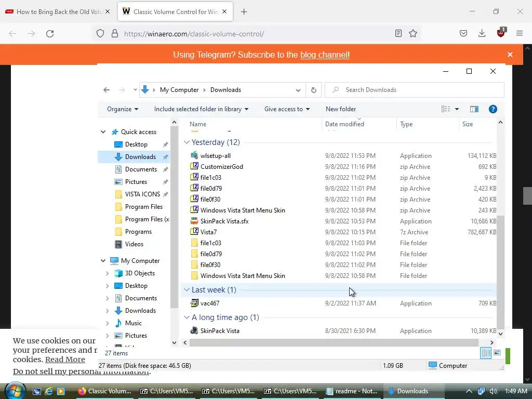Collapse the Yesterday (12) group
The height and width of the screenshot is (399, 532).
coord(187,142)
